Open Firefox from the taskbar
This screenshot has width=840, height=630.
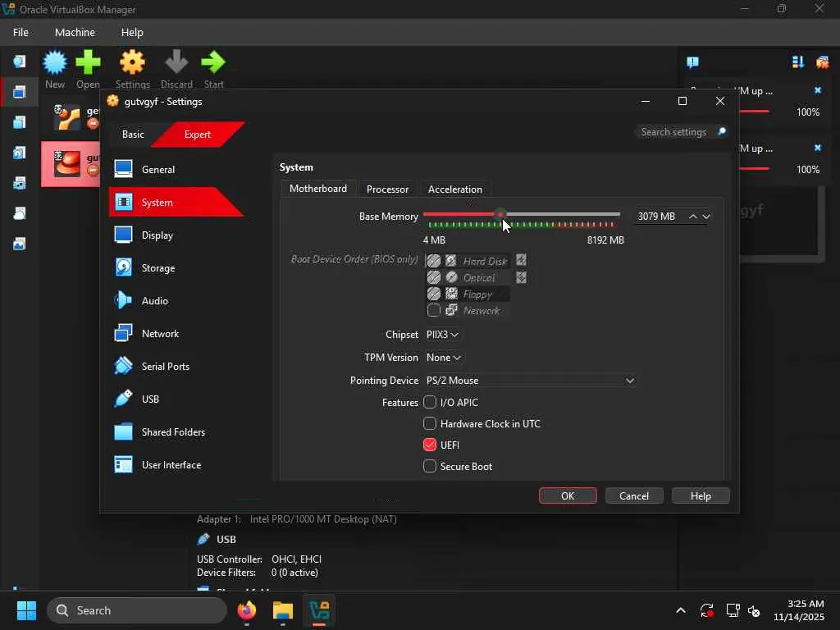(246, 610)
